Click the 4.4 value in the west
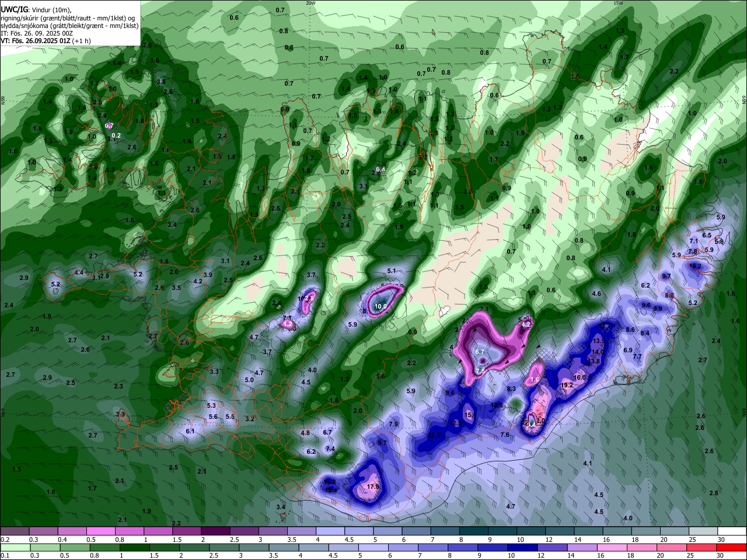Viewport: 747px width, 560px height. pyautogui.click(x=79, y=272)
